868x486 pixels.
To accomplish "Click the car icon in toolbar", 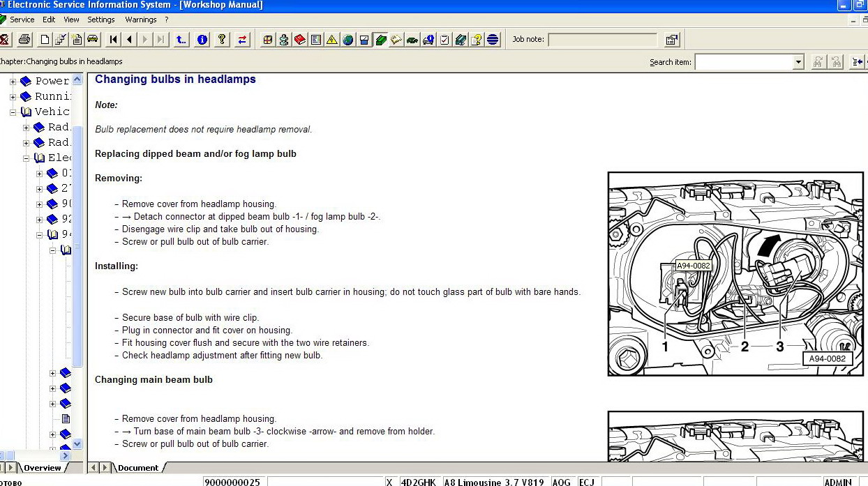I will click(x=92, y=40).
